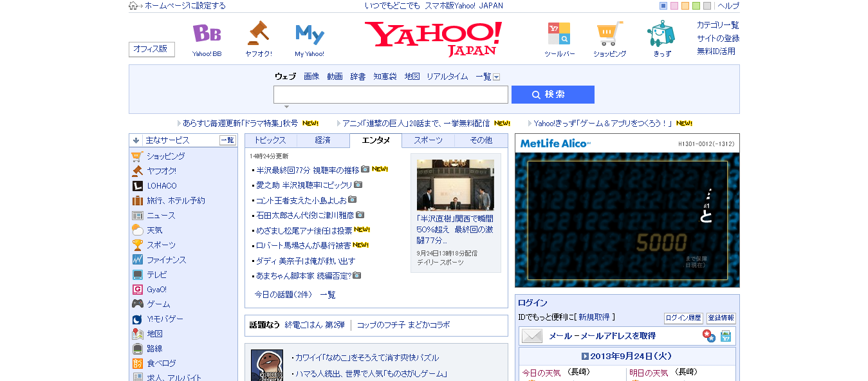Click the ファイナンス chart icon

pyautogui.click(x=137, y=260)
